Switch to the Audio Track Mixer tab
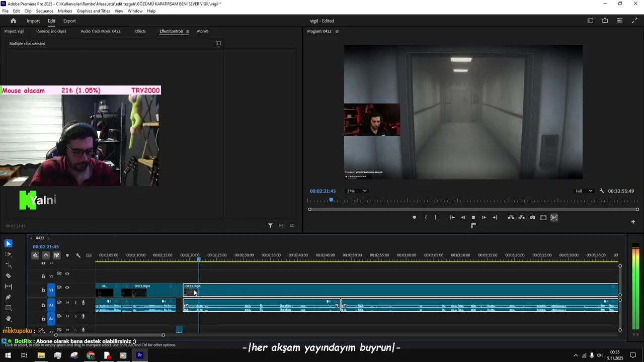 (101, 31)
